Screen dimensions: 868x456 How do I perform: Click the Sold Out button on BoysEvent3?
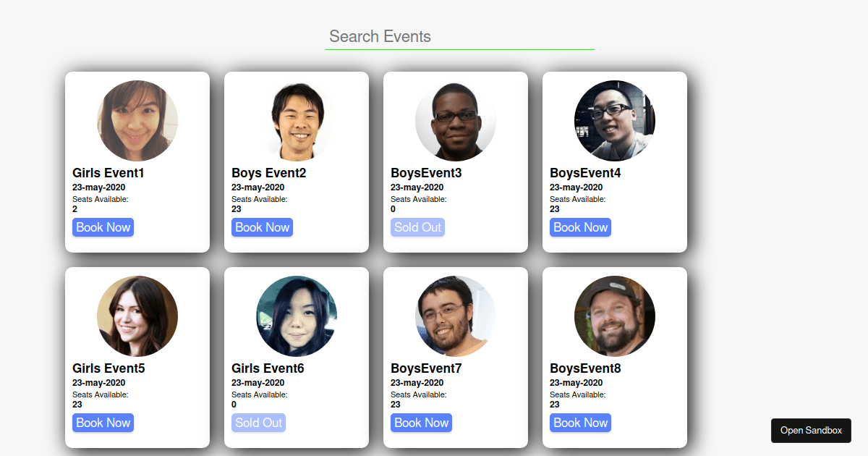click(417, 227)
